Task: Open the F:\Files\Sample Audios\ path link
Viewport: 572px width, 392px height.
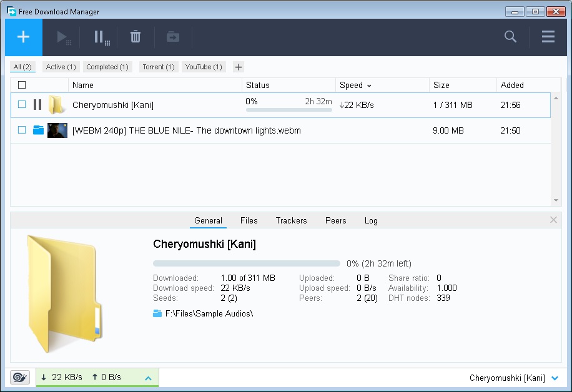Action: click(209, 313)
